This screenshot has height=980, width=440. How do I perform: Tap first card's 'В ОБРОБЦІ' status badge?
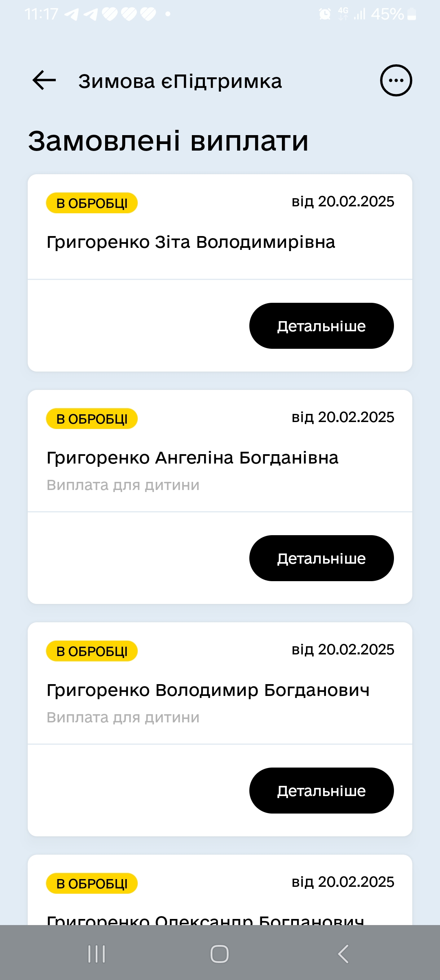coord(92,203)
